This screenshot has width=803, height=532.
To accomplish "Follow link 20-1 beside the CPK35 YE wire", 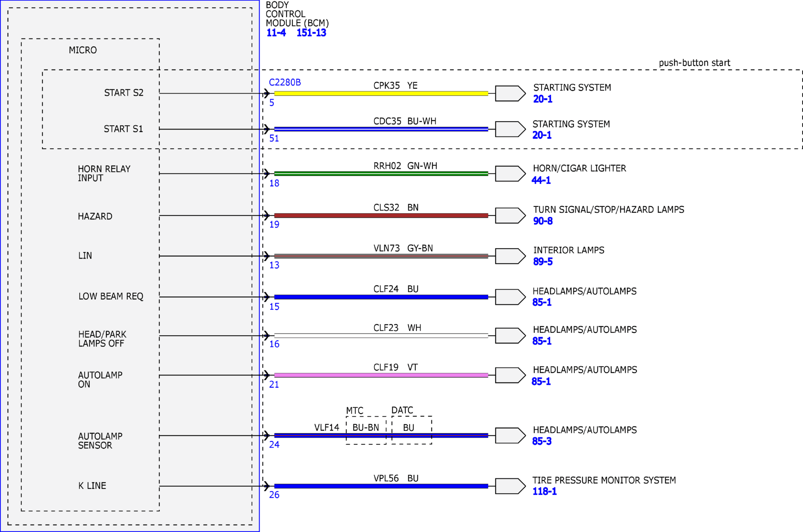I will coord(542,99).
